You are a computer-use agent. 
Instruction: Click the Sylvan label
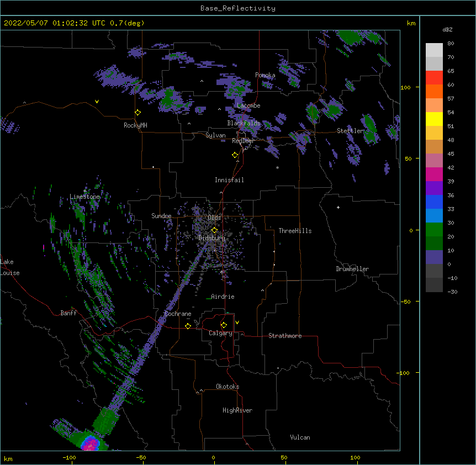pyautogui.click(x=215, y=135)
